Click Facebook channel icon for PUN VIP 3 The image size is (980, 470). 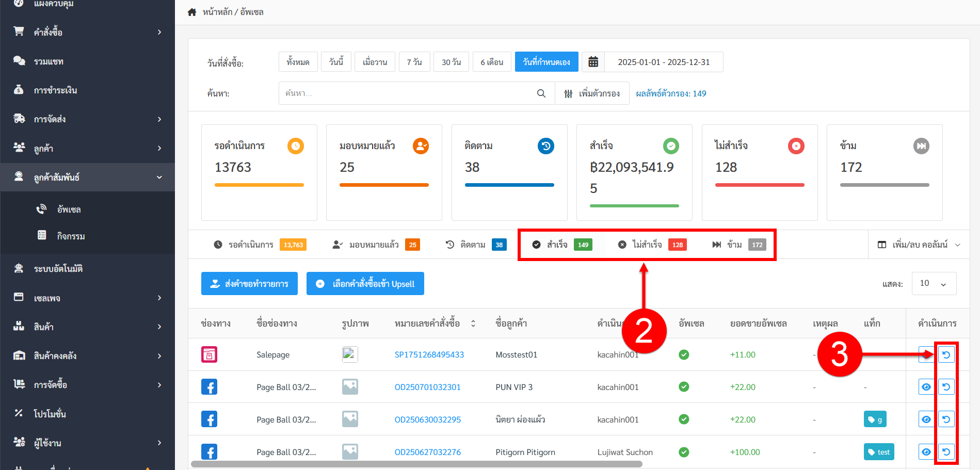pyautogui.click(x=209, y=387)
